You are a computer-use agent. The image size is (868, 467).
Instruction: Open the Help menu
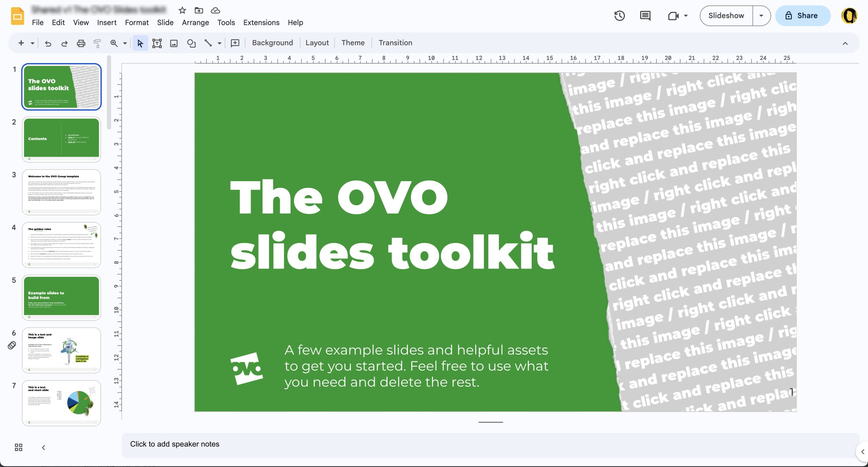(295, 22)
